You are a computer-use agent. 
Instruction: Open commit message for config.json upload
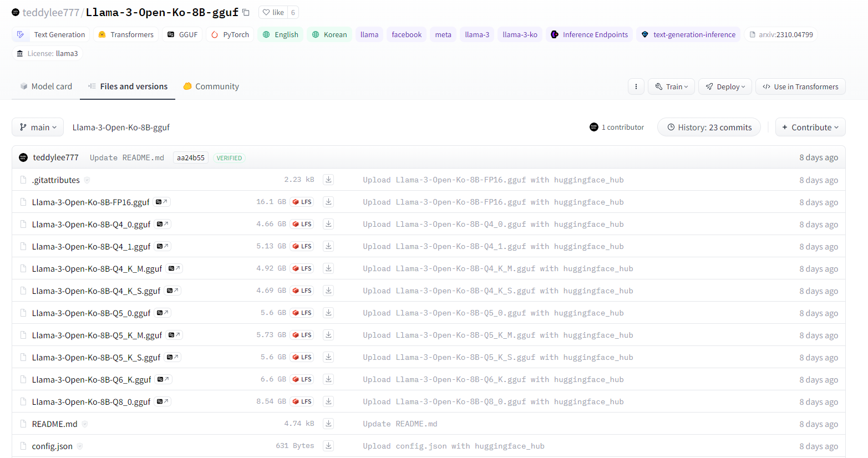pos(453,446)
